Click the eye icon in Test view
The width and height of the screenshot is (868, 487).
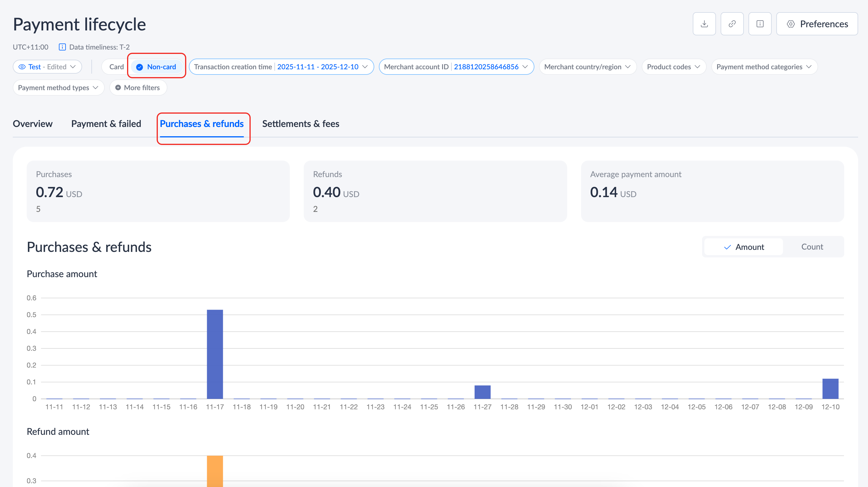(22, 67)
